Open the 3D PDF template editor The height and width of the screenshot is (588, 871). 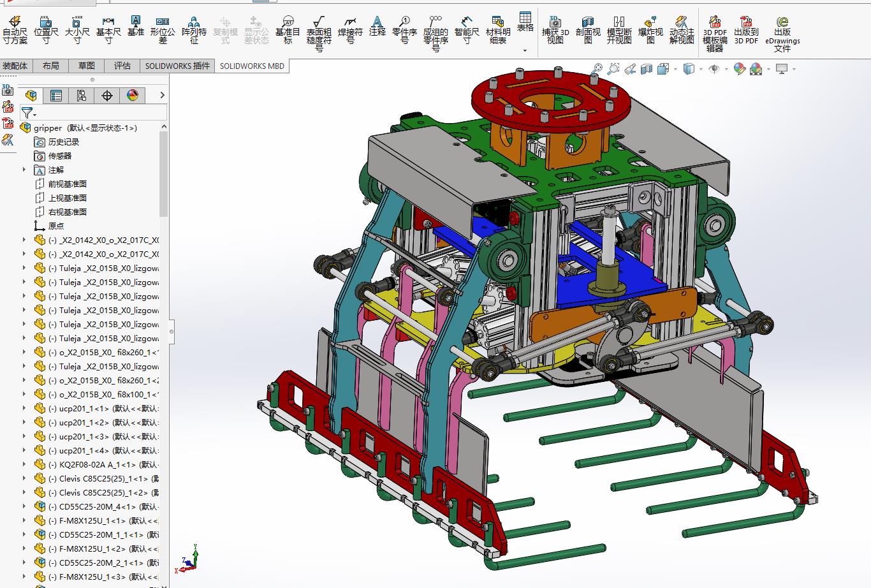coord(715,34)
